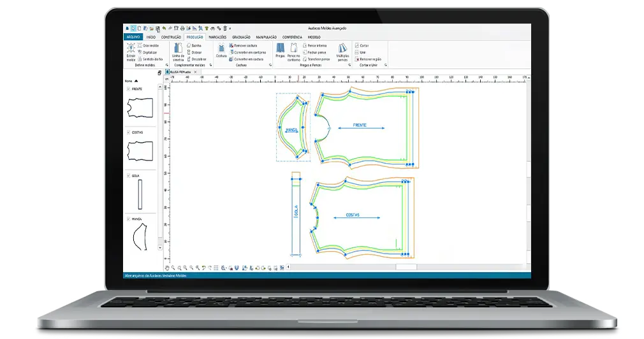
Task: Toggle the COSTAS mold checkbox
Action: [x=128, y=132]
